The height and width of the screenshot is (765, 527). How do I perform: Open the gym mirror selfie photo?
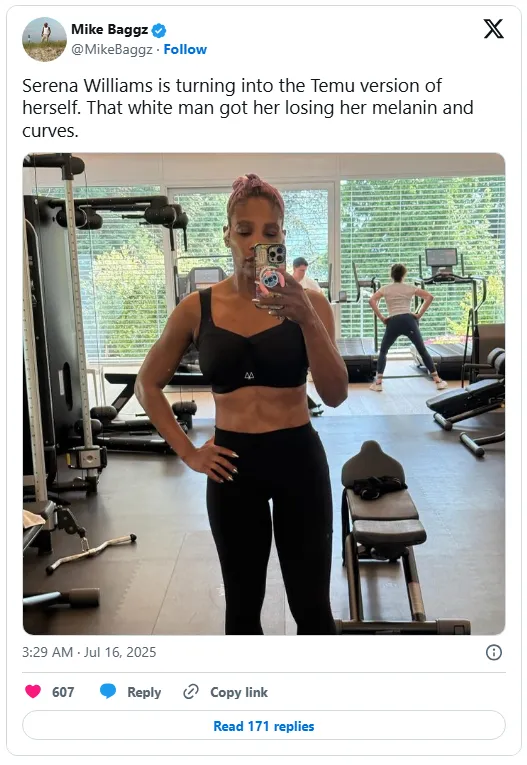coord(264,394)
